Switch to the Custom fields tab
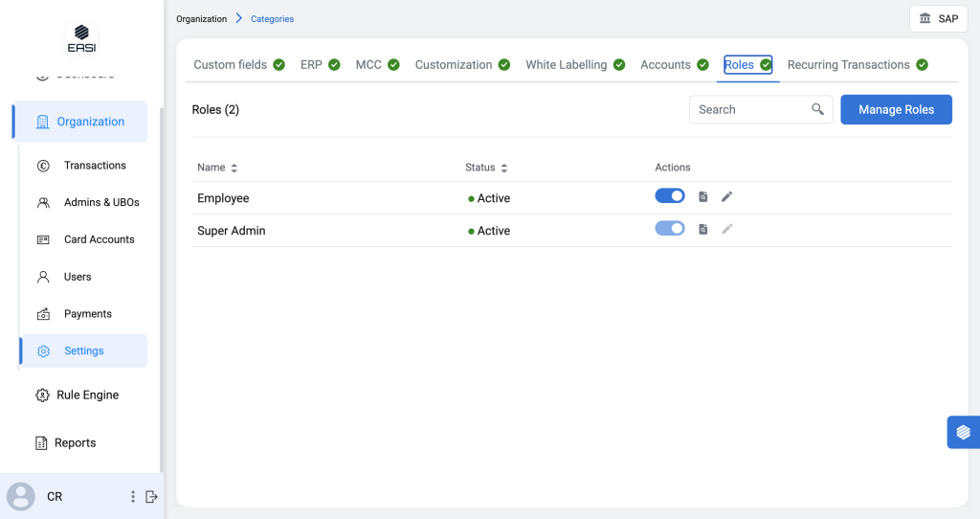Image resolution: width=980 pixels, height=519 pixels. click(x=231, y=65)
